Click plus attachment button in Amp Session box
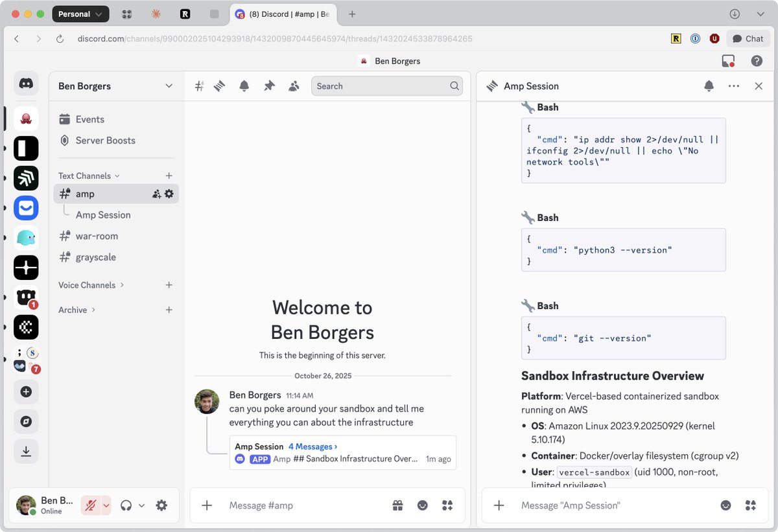This screenshot has width=778, height=532. click(x=499, y=505)
